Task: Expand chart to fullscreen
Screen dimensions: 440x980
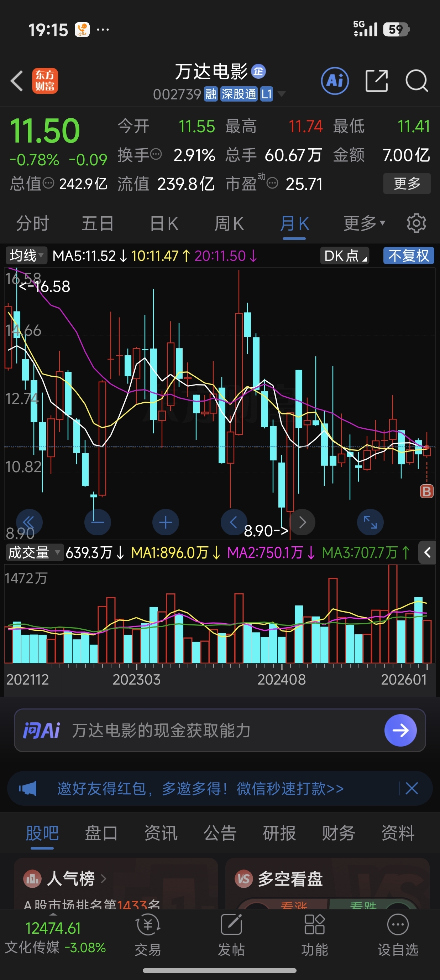Action: coord(371,522)
